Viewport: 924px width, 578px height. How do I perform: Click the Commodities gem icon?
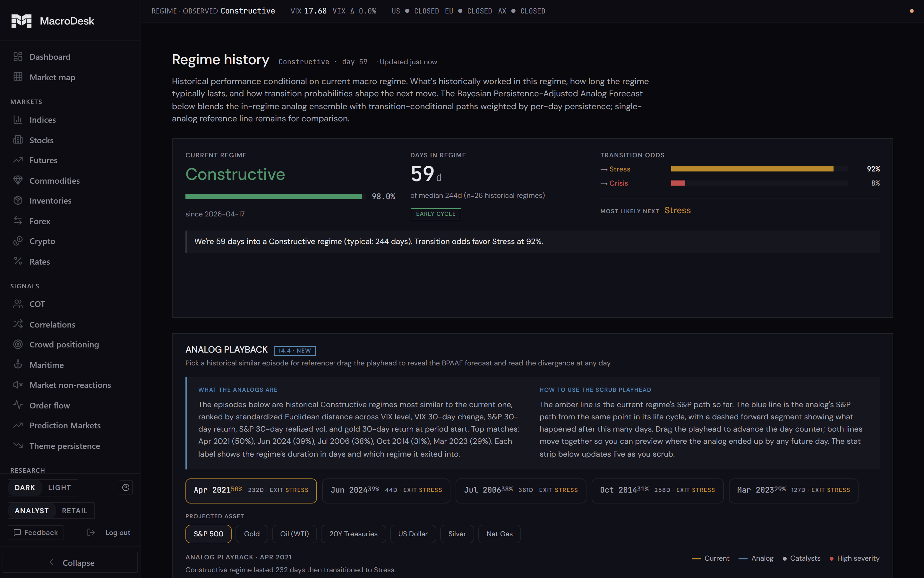pyautogui.click(x=18, y=180)
